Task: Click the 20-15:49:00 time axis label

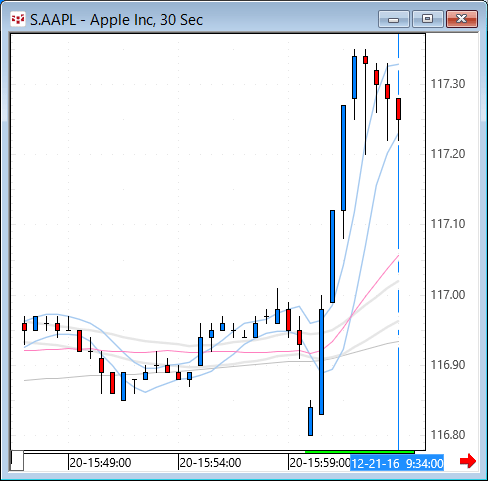Action: (x=100, y=463)
